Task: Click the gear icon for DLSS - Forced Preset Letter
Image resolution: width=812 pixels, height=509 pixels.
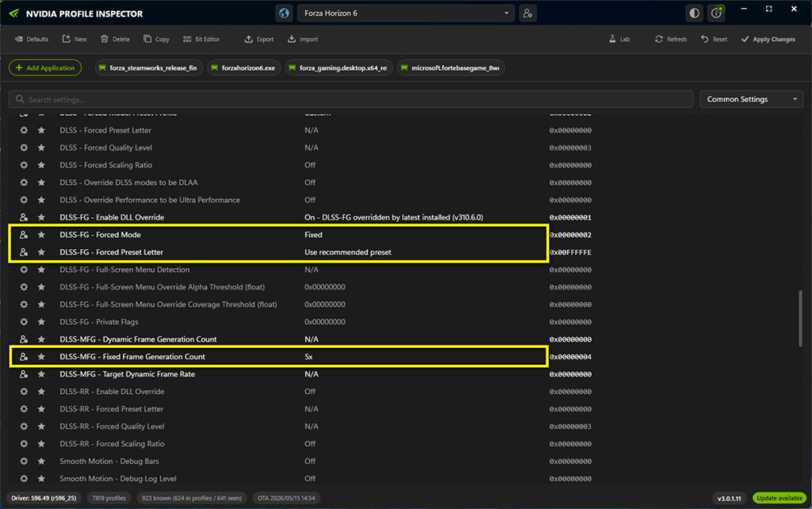Action: click(x=24, y=131)
